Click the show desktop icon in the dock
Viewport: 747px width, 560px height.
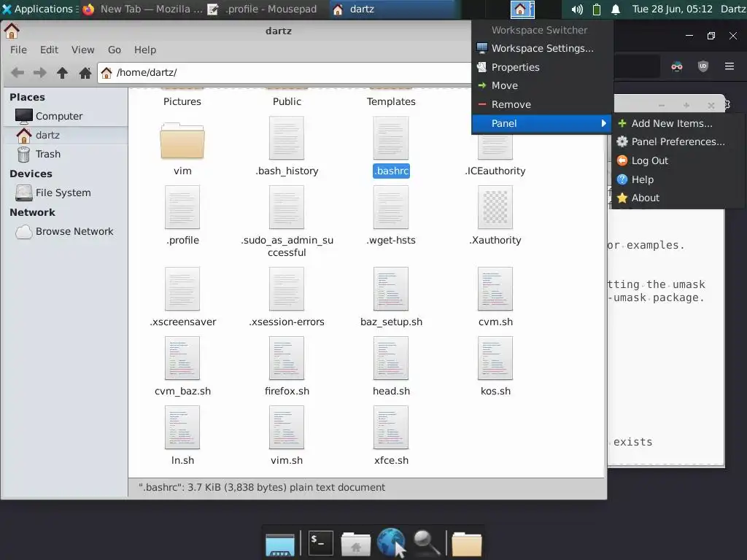pyautogui.click(x=280, y=545)
